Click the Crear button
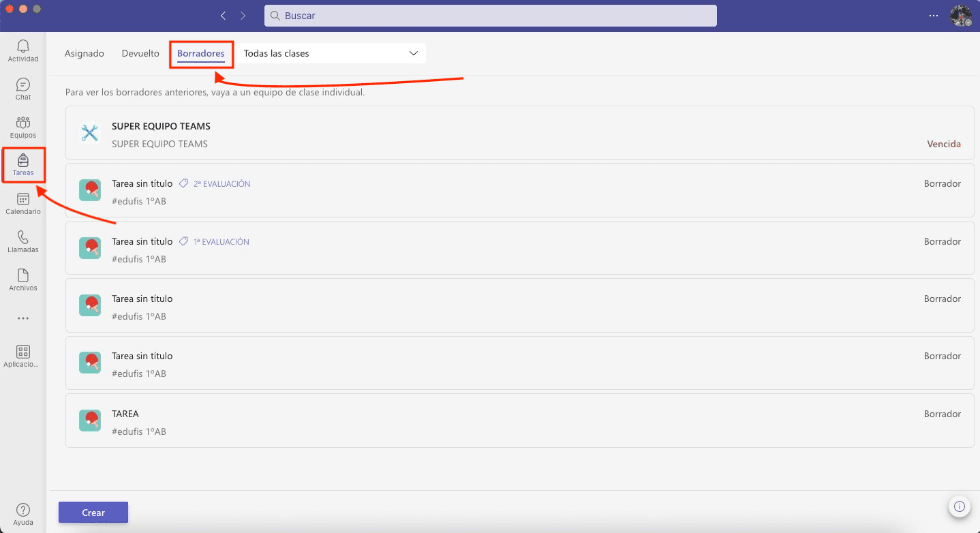The width and height of the screenshot is (980, 533). (x=93, y=513)
